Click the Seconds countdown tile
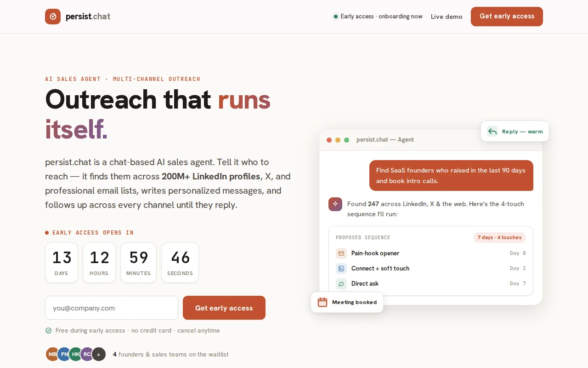 coord(180,263)
